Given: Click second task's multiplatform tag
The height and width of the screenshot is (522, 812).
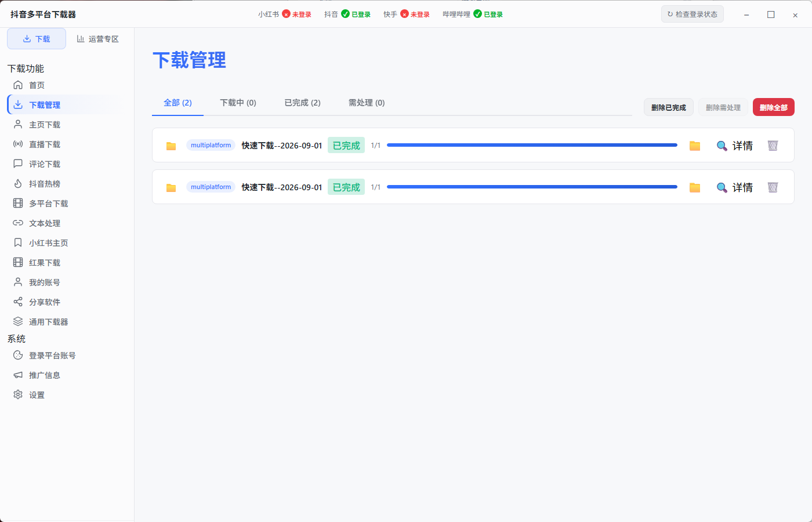Looking at the screenshot, I should coord(211,187).
